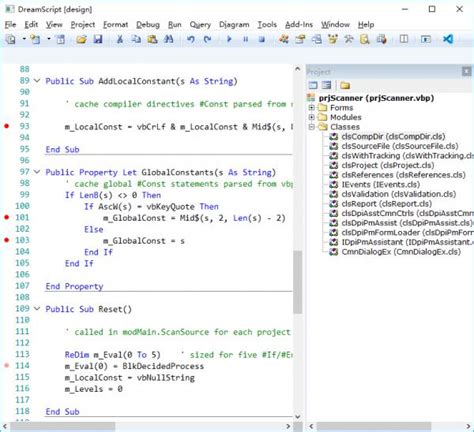Toggle the breakpoint on line 103

coord(6,240)
